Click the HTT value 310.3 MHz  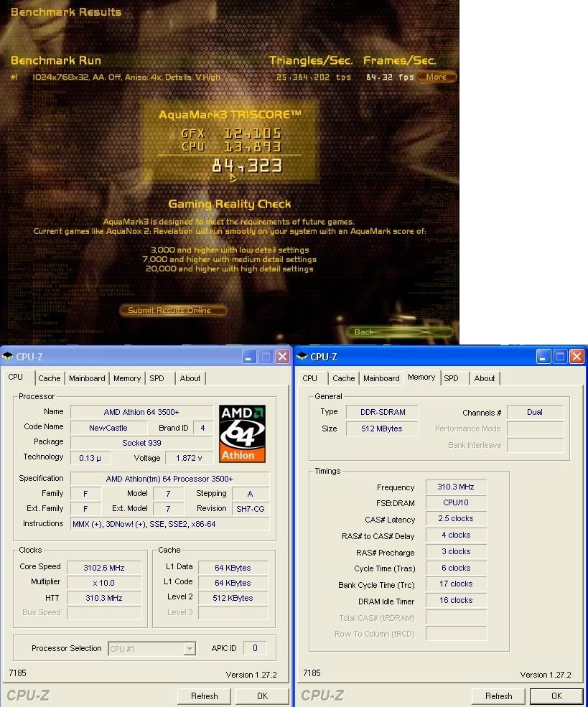tap(104, 598)
